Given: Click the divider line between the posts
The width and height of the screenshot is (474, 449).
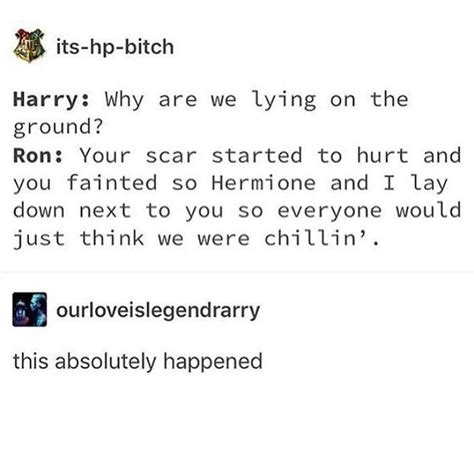Looking at the screenshot, I should click(237, 272).
